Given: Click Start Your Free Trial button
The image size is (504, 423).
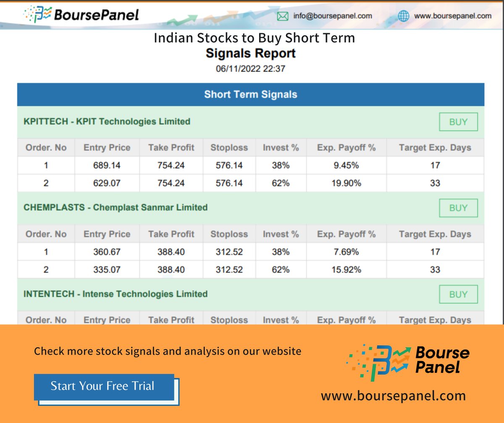Looking at the screenshot, I should 104,387.
